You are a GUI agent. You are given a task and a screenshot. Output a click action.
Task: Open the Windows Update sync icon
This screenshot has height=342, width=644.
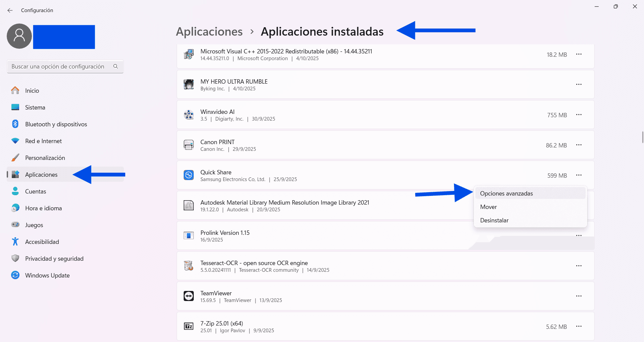15,275
